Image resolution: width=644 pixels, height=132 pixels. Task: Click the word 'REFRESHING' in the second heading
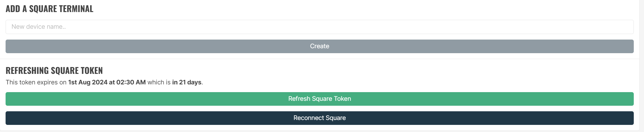pyautogui.click(x=27, y=70)
